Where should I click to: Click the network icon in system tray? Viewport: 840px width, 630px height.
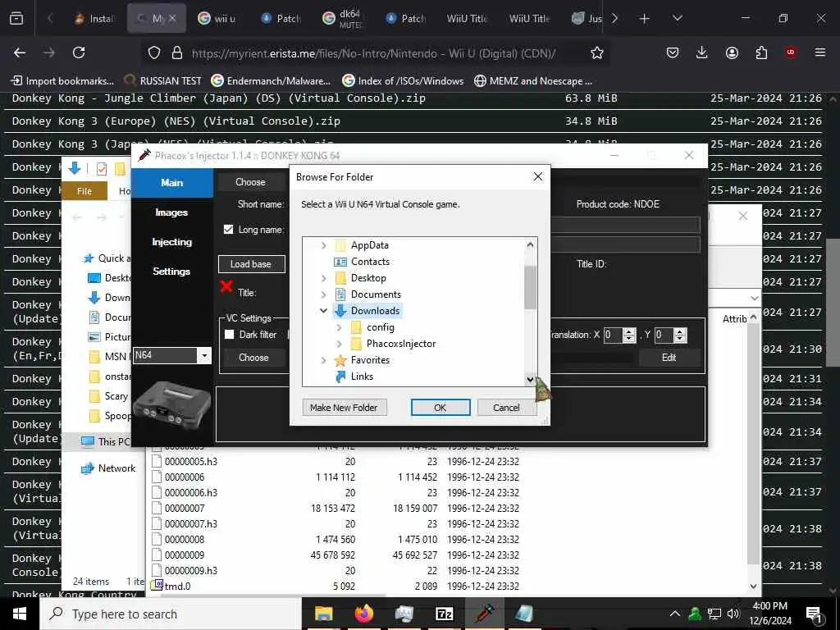[714, 614]
